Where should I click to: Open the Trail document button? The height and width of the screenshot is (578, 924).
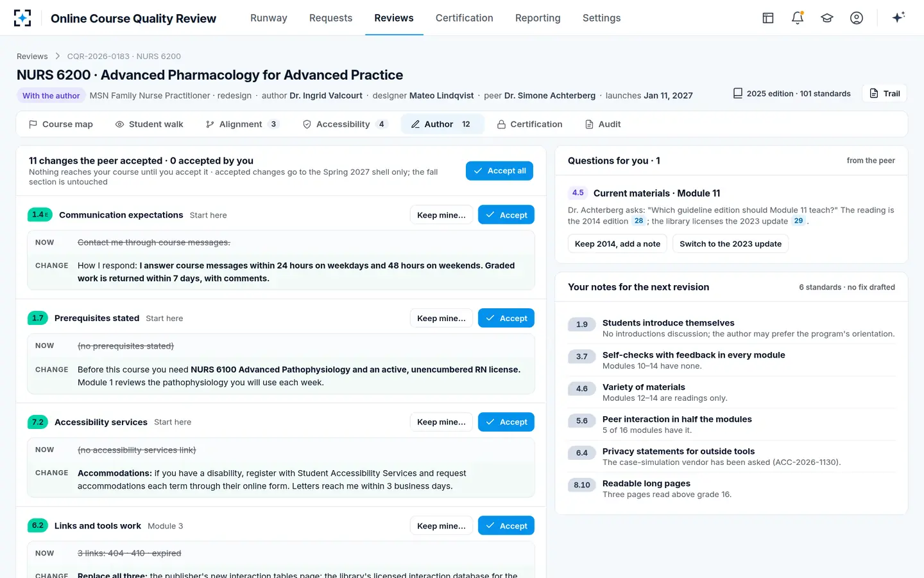tap(885, 94)
